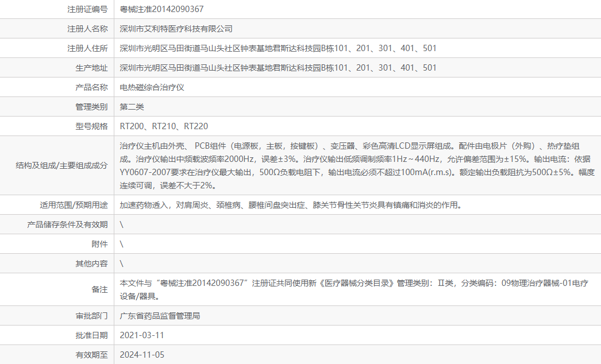Image resolution: width=601 pixels, height=364 pixels.
Task: Click the 第二类 classification value
Action: pos(132,106)
